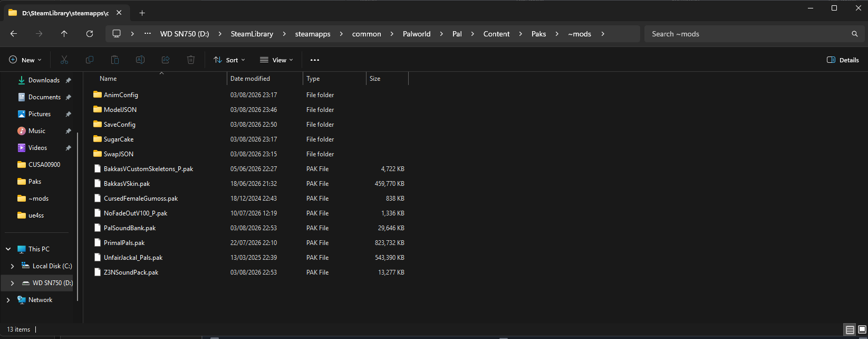868x339 pixels.
Task: Click the Share toolbar icon
Action: 166,60
